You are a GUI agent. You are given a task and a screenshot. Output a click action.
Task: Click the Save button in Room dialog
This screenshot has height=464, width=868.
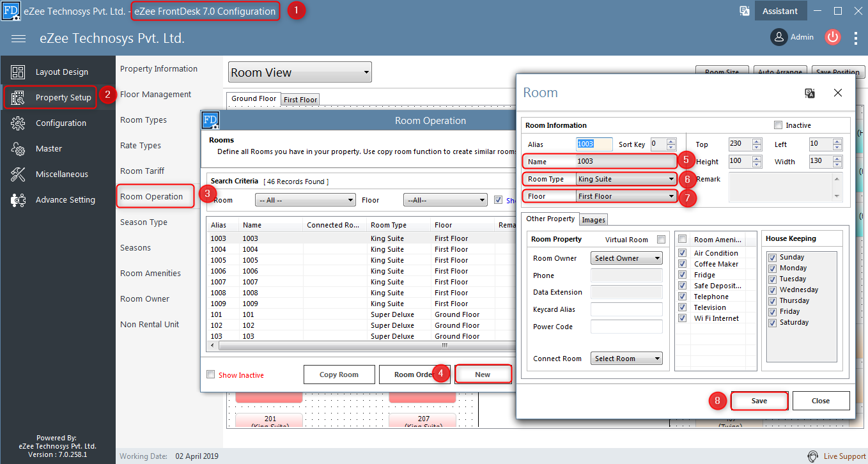coord(759,401)
